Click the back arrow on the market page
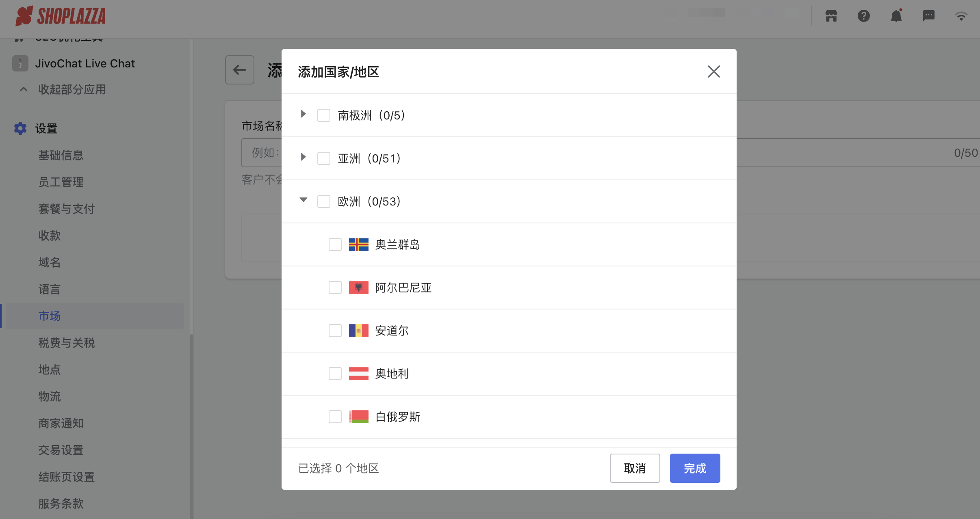The height and width of the screenshot is (519, 980). point(239,70)
